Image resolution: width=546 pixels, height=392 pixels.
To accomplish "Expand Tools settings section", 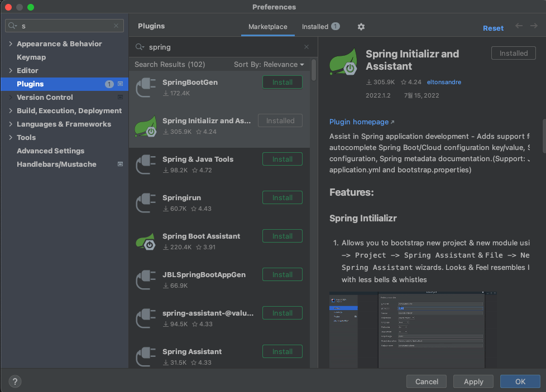I will tap(11, 137).
